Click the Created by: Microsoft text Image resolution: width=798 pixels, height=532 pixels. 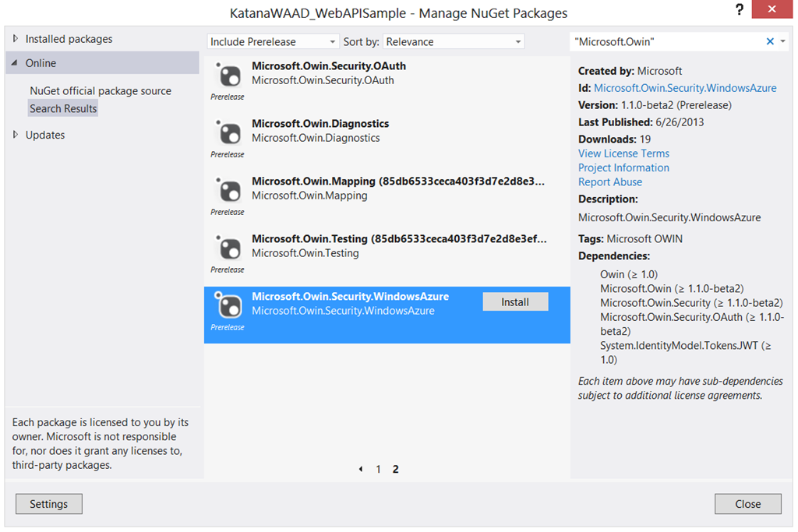[630, 71]
